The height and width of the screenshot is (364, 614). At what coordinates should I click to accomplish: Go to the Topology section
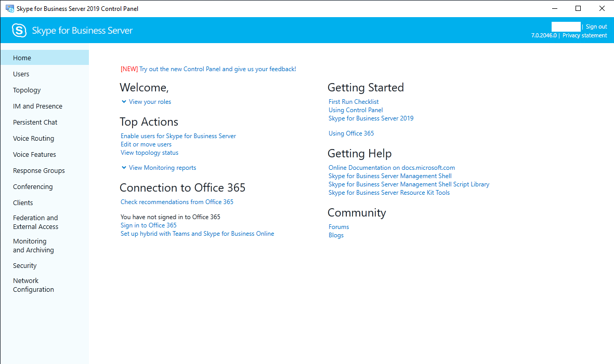[x=27, y=90]
